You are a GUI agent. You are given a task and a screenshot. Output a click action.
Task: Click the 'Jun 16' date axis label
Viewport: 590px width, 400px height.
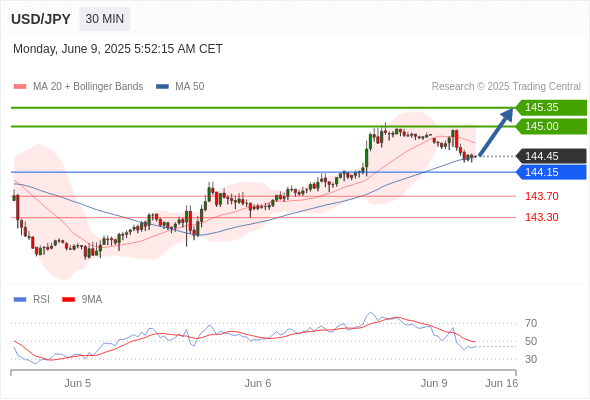pyautogui.click(x=502, y=383)
